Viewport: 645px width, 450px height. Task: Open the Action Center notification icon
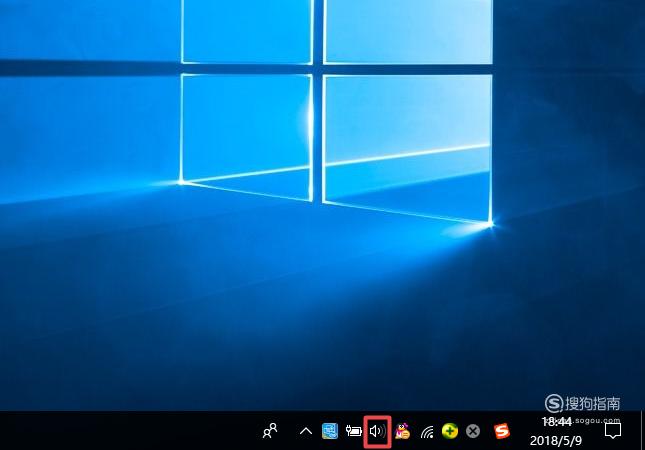tap(613, 431)
